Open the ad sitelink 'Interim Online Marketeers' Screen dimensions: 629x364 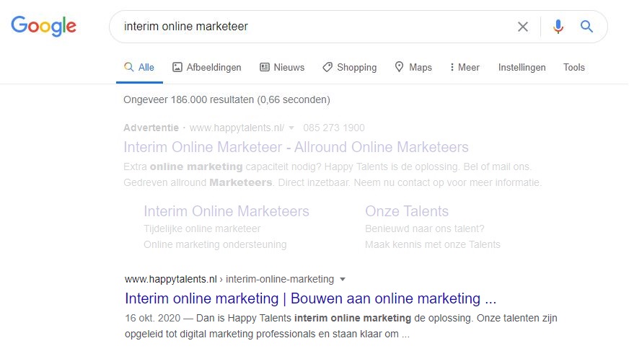point(226,211)
